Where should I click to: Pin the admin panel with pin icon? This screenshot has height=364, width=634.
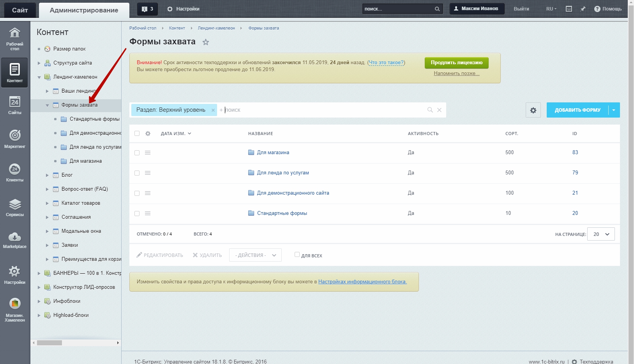583,9
